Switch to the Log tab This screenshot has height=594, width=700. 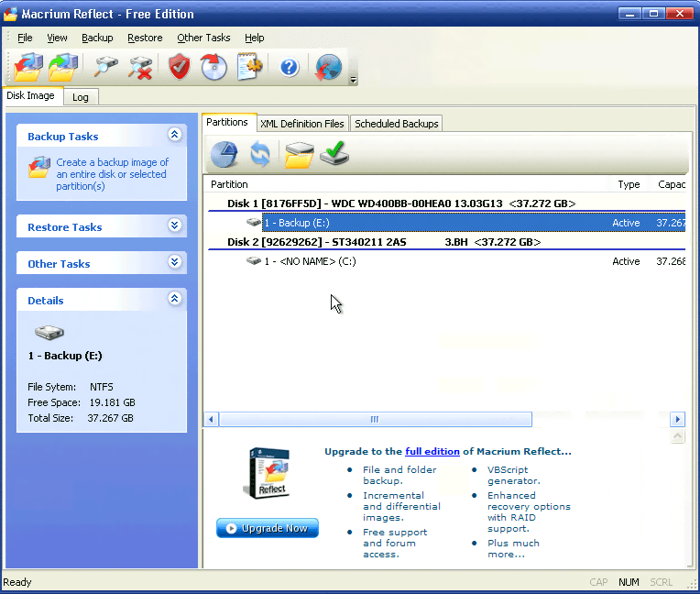click(81, 97)
